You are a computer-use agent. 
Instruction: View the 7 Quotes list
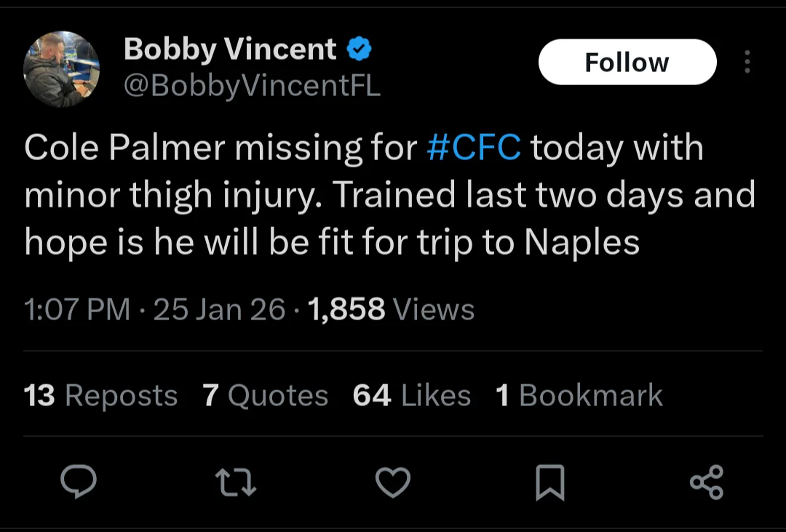click(x=266, y=396)
